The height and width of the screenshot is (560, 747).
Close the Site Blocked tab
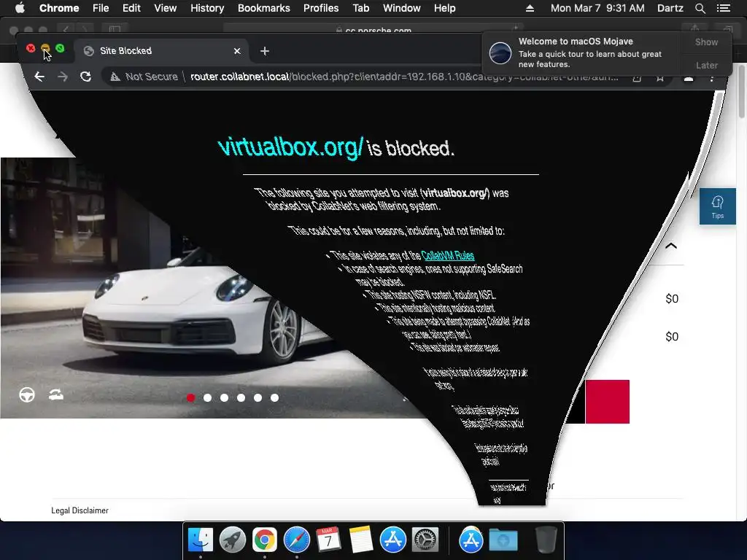point(237,51)
